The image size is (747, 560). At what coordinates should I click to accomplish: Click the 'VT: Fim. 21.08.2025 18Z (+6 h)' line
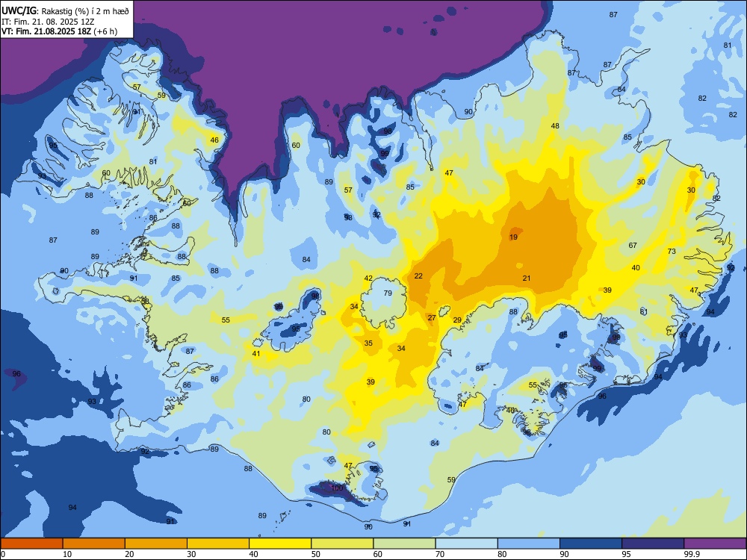pos(59,31)
